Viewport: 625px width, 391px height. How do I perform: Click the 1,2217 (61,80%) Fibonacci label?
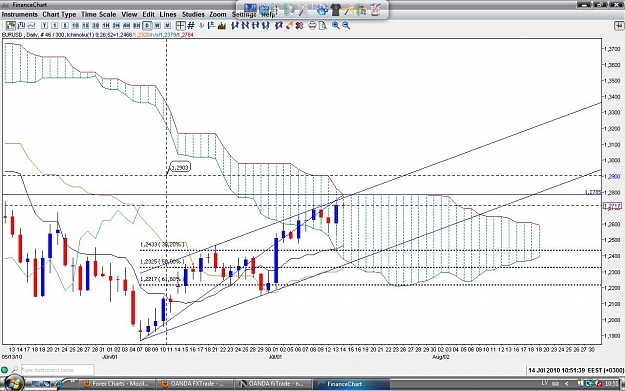[161, 279]
